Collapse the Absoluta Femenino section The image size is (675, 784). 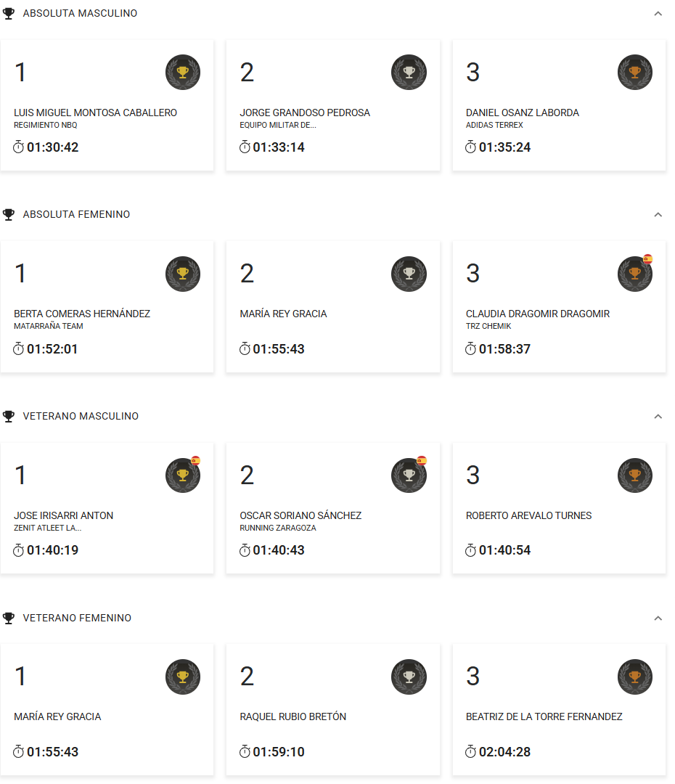(658, 215)
